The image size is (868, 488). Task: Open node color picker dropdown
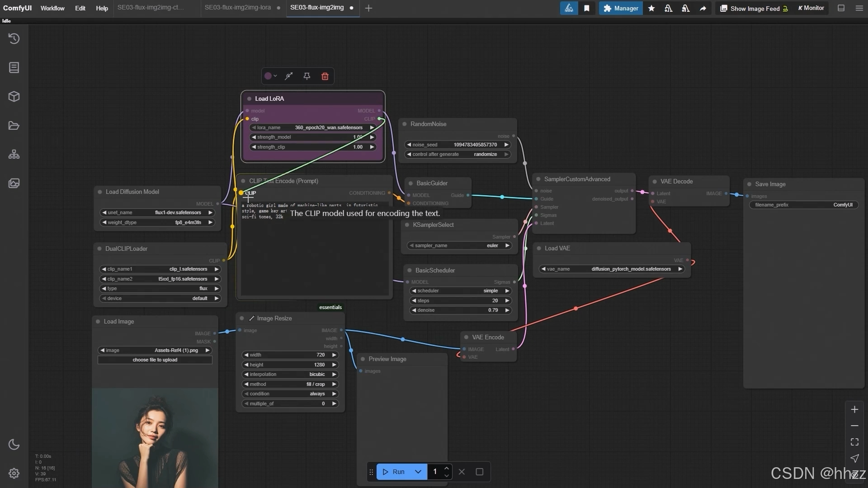(270, 76)
